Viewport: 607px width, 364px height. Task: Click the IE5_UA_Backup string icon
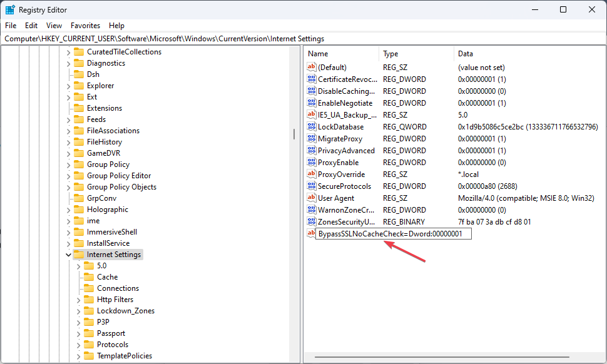[x=311, y=114]
